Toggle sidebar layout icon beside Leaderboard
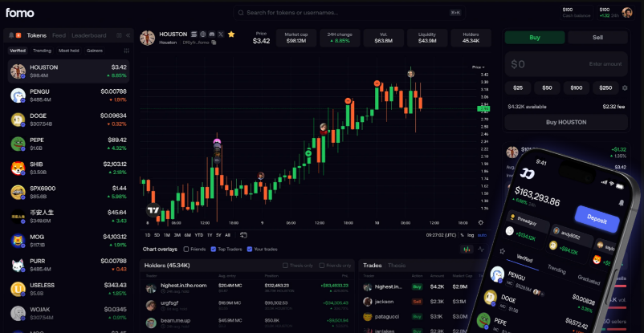Screen dimensions: 644x333 [119, 35]
